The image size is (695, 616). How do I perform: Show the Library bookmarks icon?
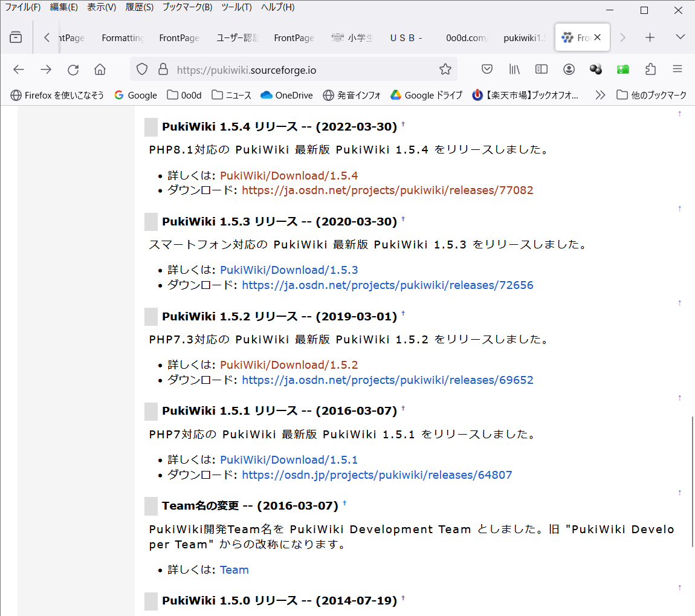514,70
